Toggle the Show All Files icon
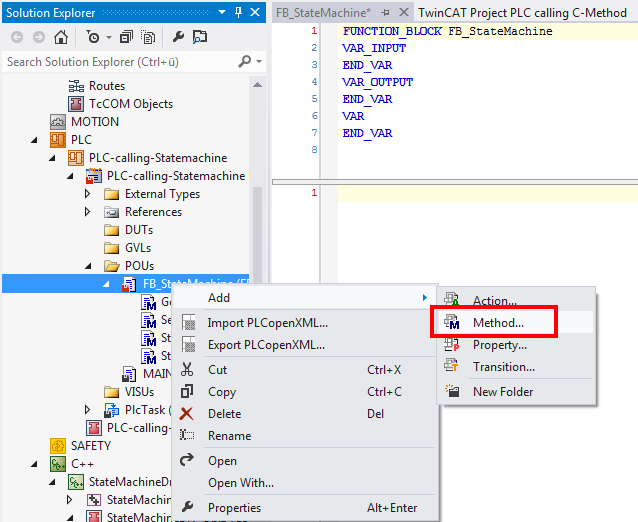The image size is (638, 522). tap(148, 37)
